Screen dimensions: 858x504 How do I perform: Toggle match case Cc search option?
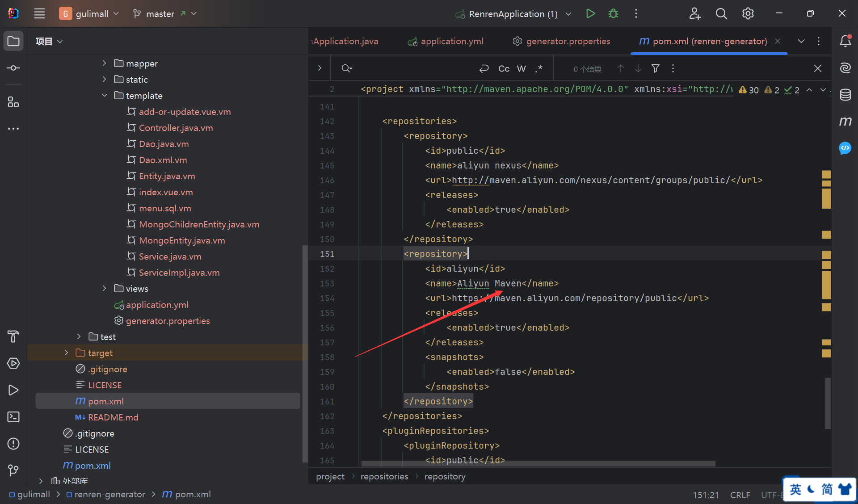[504, 68]
